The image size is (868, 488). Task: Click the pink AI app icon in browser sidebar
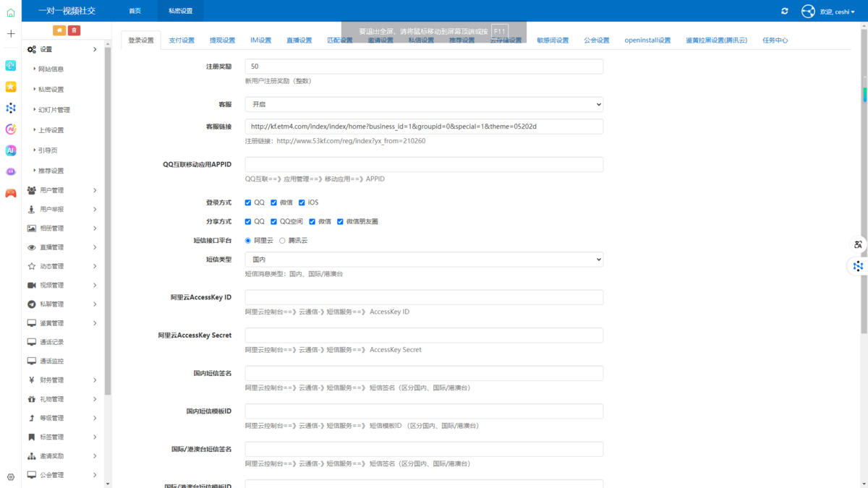coord(11,129)
